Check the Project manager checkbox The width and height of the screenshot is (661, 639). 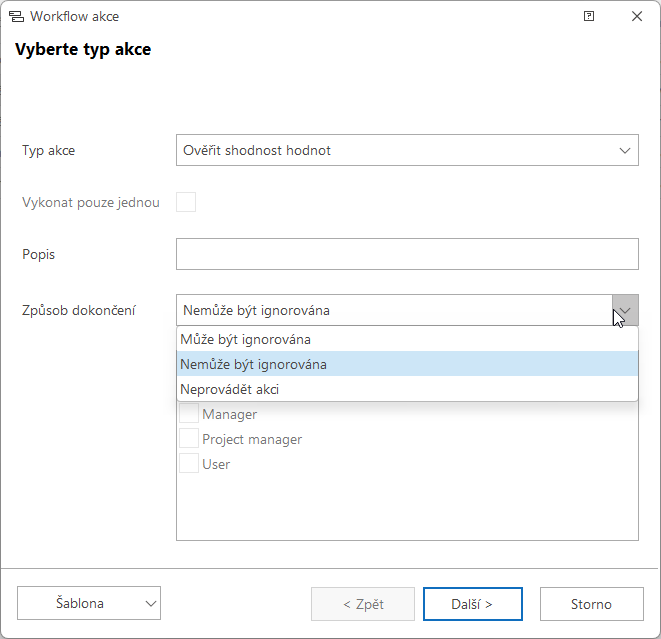[189, 438]
